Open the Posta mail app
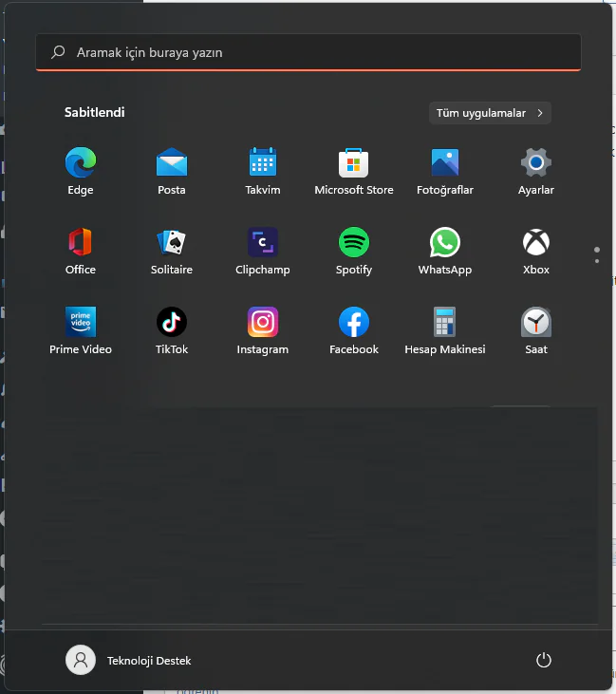The height and width of the screenshot is (694, 616). click(x=172, y=171)
